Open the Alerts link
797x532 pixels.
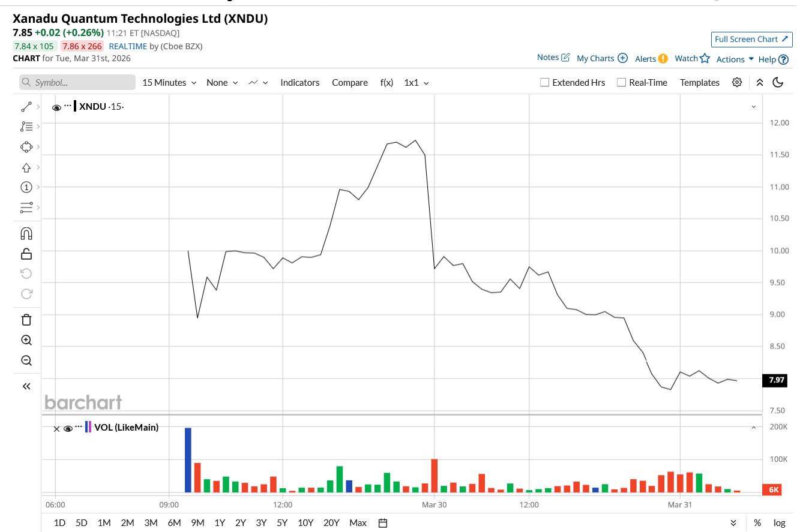coord(646,59)
